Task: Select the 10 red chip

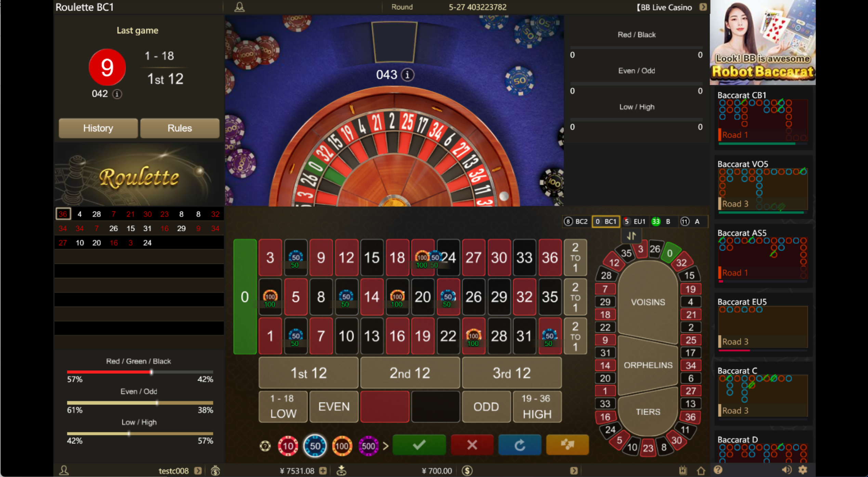Action: point(288,446)
